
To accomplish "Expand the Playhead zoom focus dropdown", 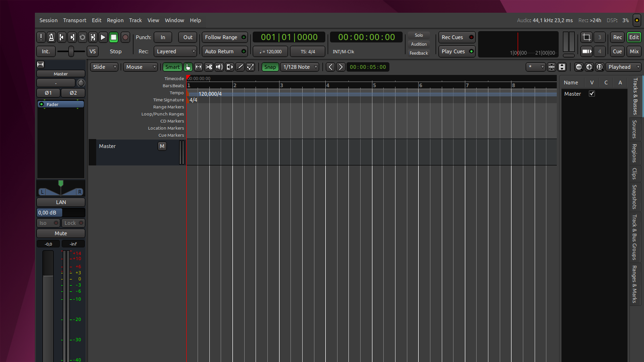I will pos(623,67).
